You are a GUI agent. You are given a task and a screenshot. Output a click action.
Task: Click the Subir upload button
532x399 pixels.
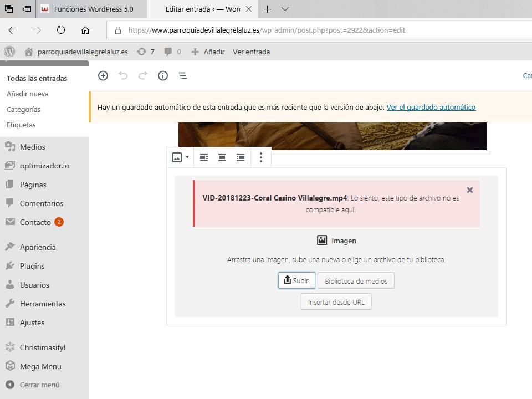[296, 280]
